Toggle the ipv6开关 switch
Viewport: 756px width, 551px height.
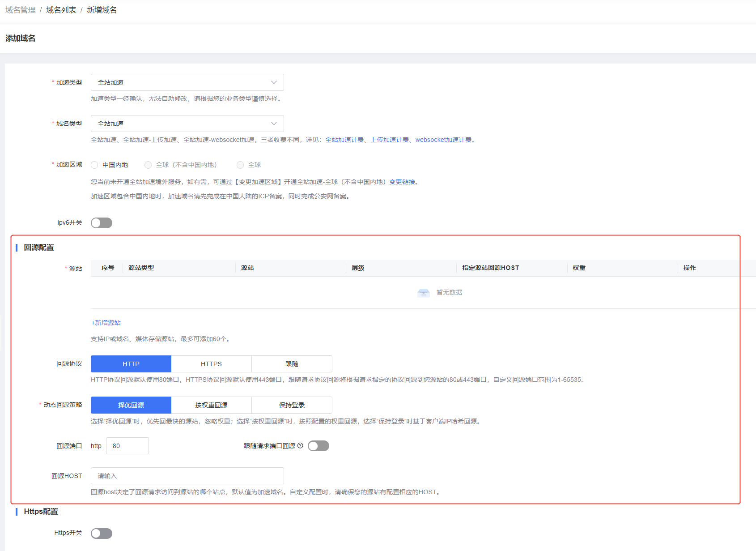click(x=102, y=223)
